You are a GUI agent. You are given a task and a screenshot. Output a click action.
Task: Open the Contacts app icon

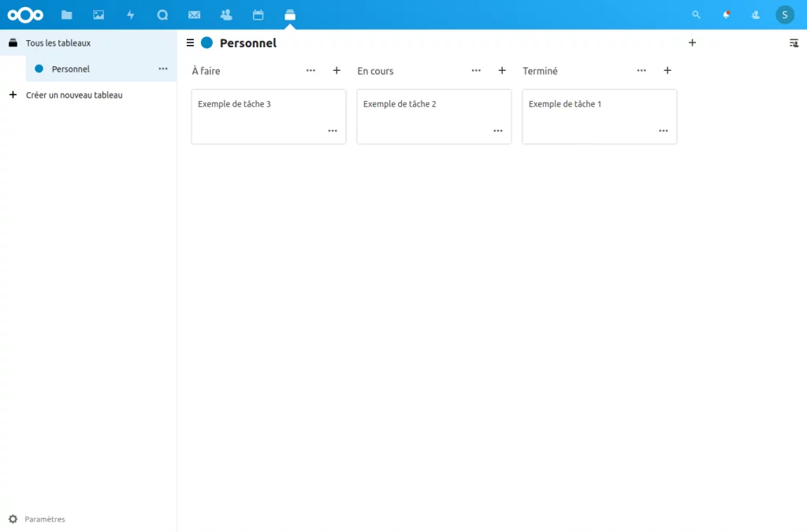pos(226,15)
